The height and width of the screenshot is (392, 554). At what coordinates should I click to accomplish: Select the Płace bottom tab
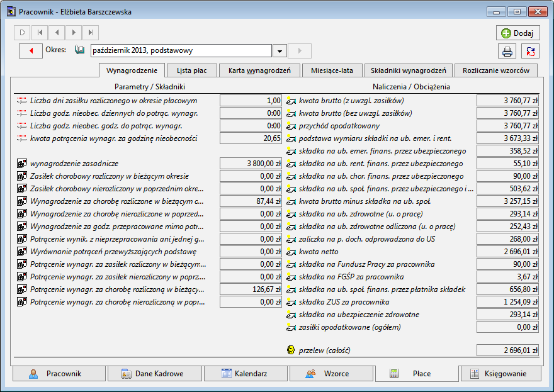(x=417, y=374)
